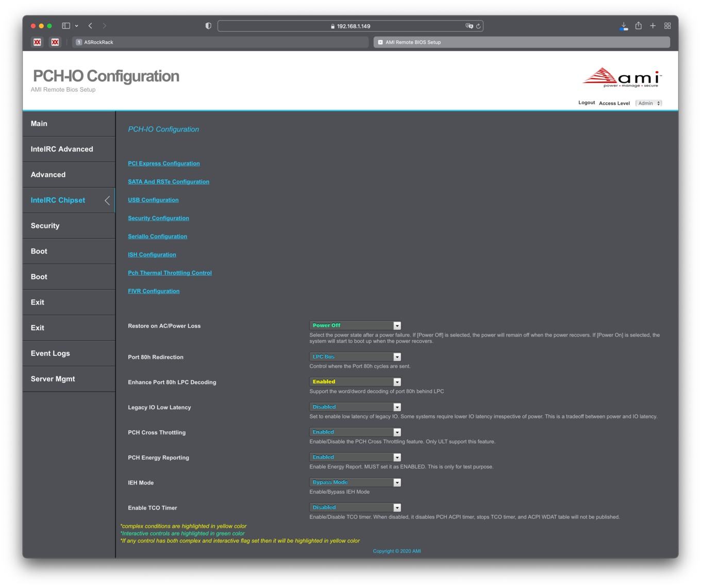Open the Server Mgmt menu item
Image resolution: width=701 pixels, height=588 pixels.
pos(69,379)
